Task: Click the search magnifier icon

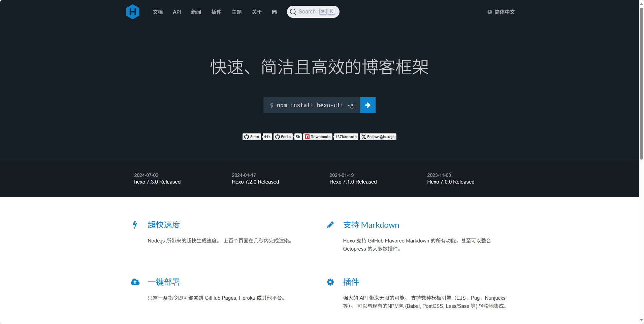Action: (x=293, y=12)
